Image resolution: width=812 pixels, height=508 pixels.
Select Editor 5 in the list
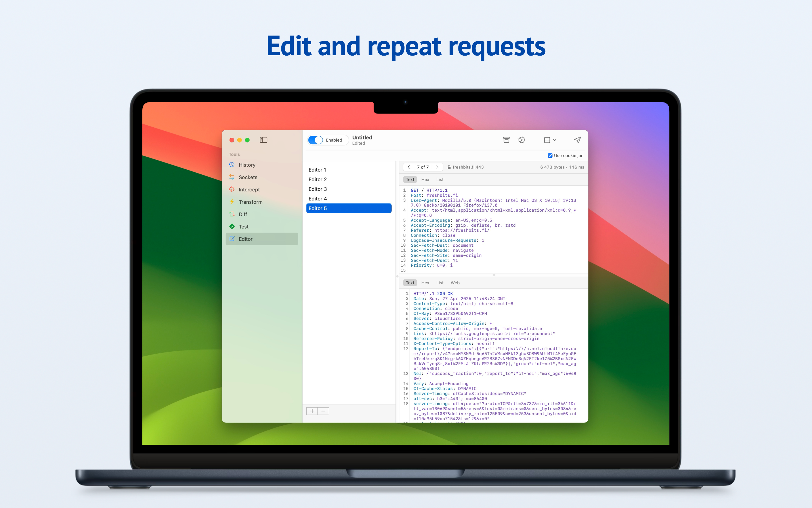coord(348,208)
